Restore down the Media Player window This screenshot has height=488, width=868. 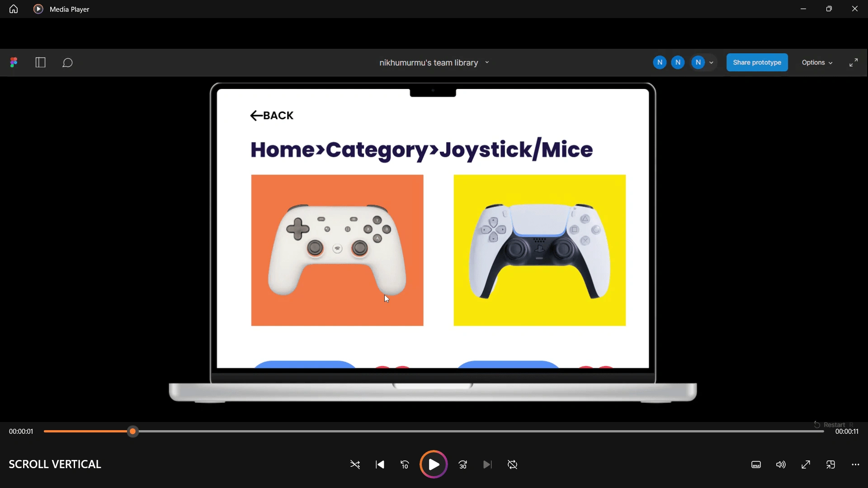(x=830, y=9)
